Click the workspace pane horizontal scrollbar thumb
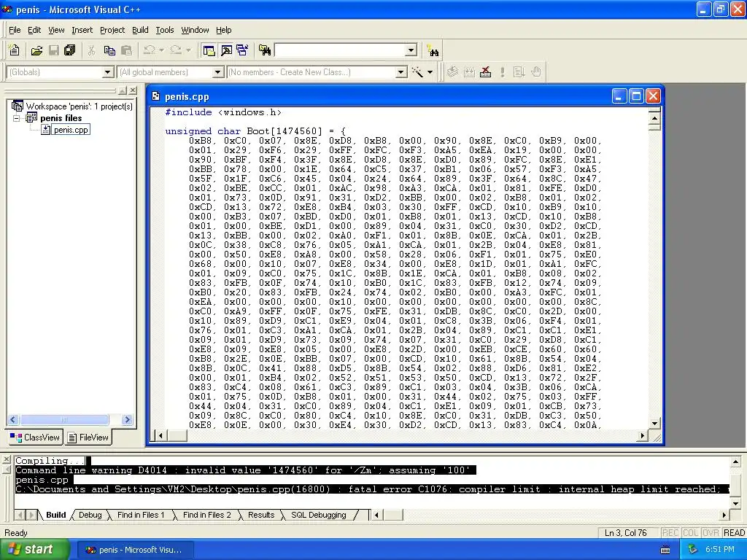Image resolution: width=747 pixels, height=560 pixels. [x=64, y=419]
